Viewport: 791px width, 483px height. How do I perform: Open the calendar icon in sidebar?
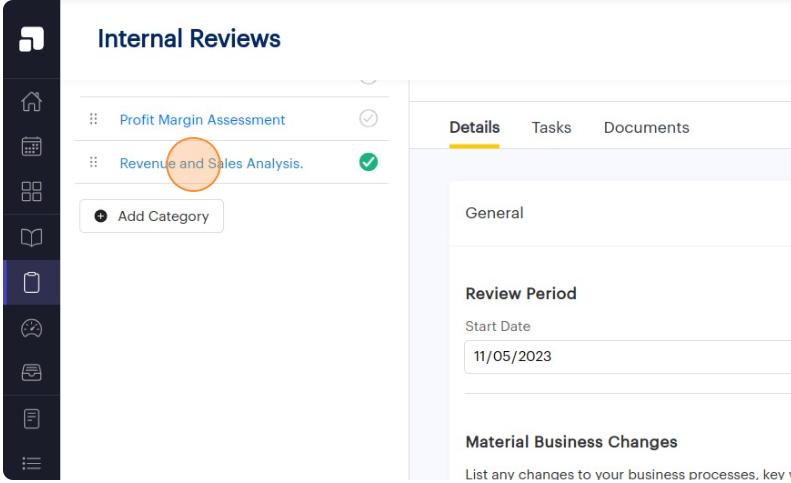click(x=31, y=146)
